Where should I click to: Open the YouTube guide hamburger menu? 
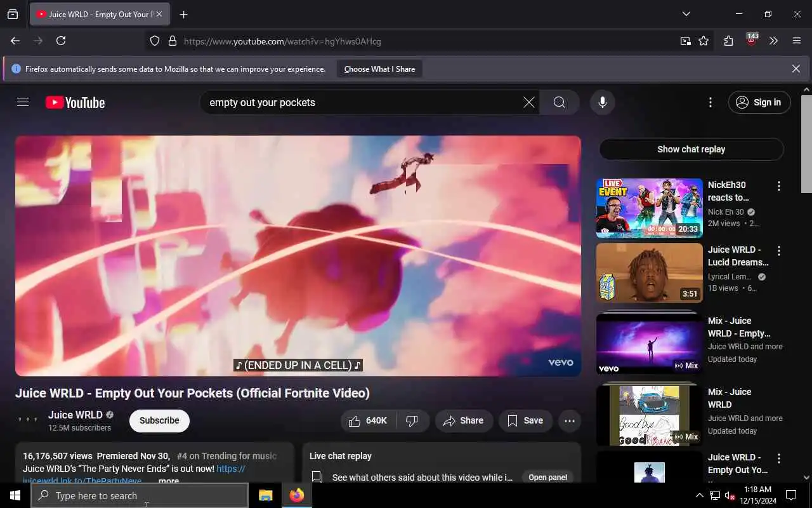click(x=23, y=102)
